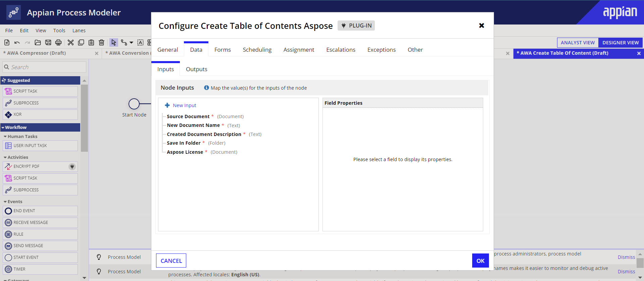Switch to Analyst View
Image resolution: width=644 pixels, height=281 pixels.
pyautogui.click(x=578, y=43)
